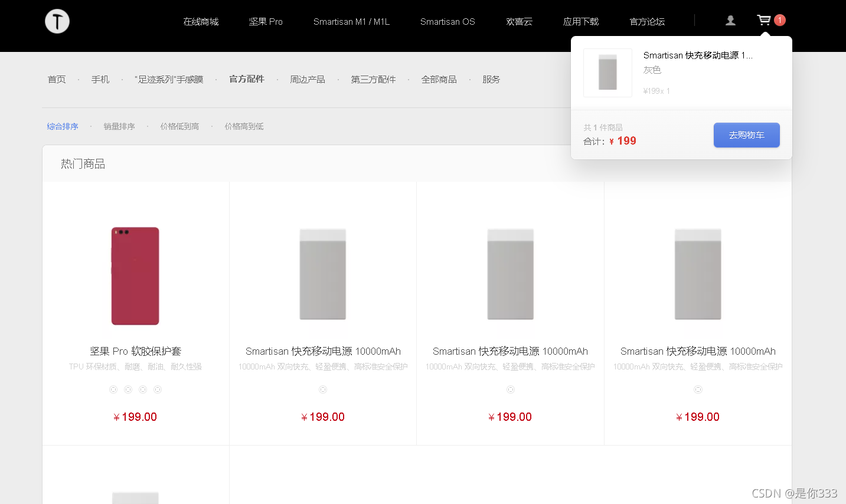Select last color swatch of 软胶保护套
Viewport: 846px width, 504px height.
158,390
